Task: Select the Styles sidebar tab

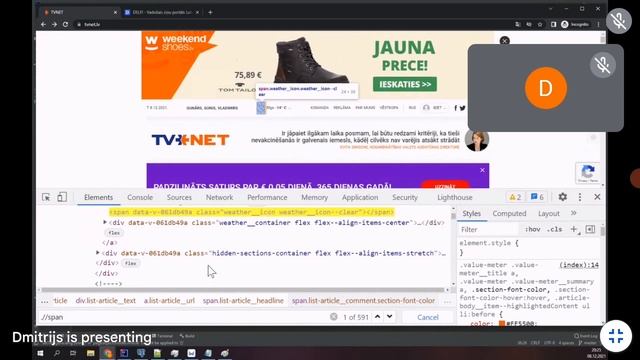Action: pyautogui.click(x=471, y=213)
